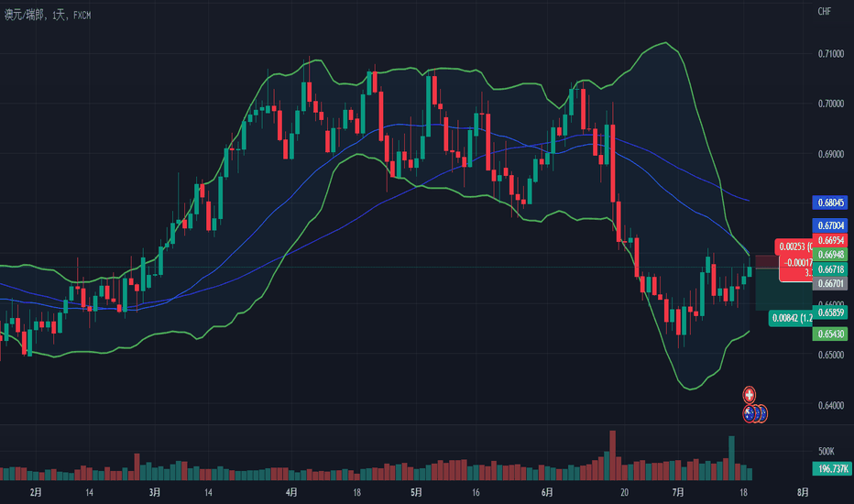
Task: Click the blue 0.68045 price tag
Action: coord(830,203)
